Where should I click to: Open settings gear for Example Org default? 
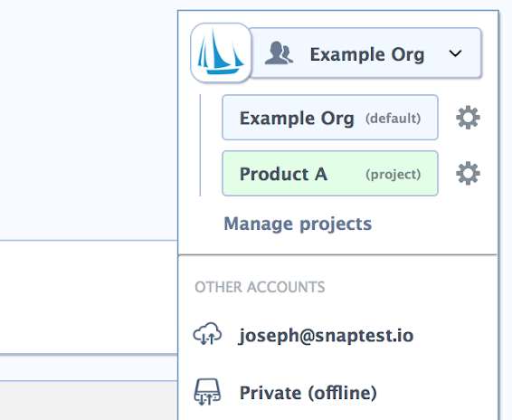coord(468,118)
